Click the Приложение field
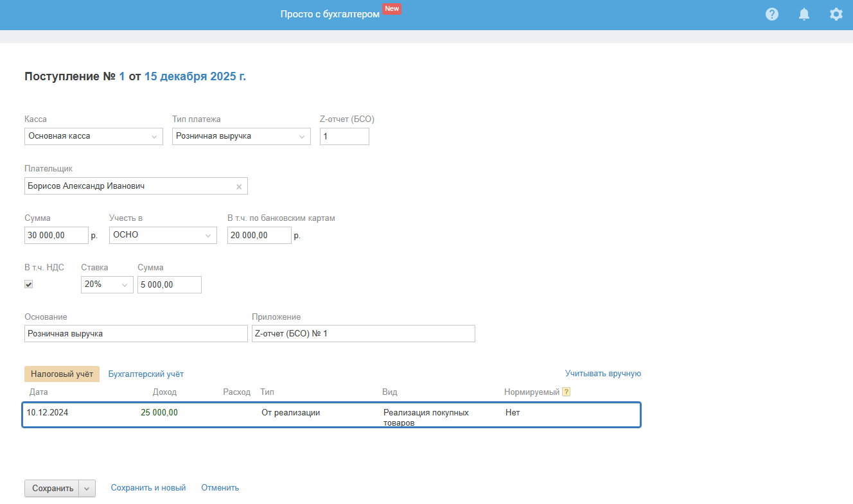853x504 pixels. click(364, 334)
